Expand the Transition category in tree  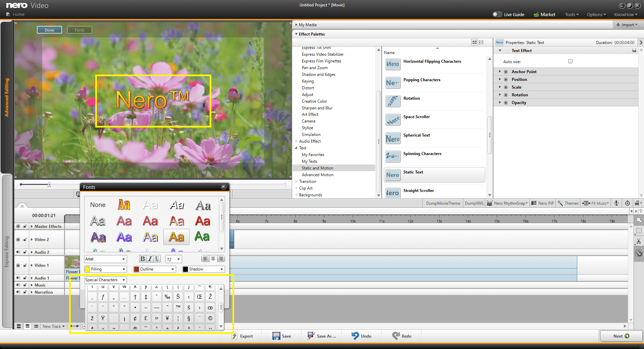296,182
